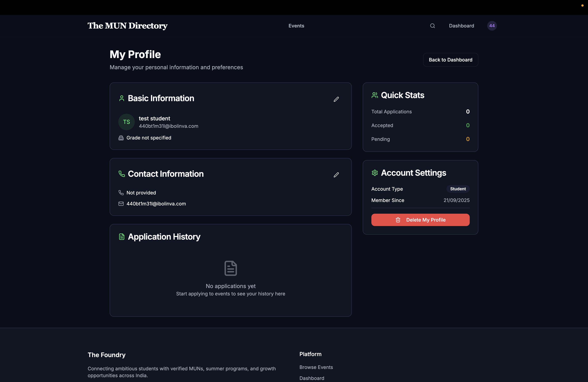Click the Quick Stats people icon
The height and width of the screenshot is (382, 588).
point(374,95)
